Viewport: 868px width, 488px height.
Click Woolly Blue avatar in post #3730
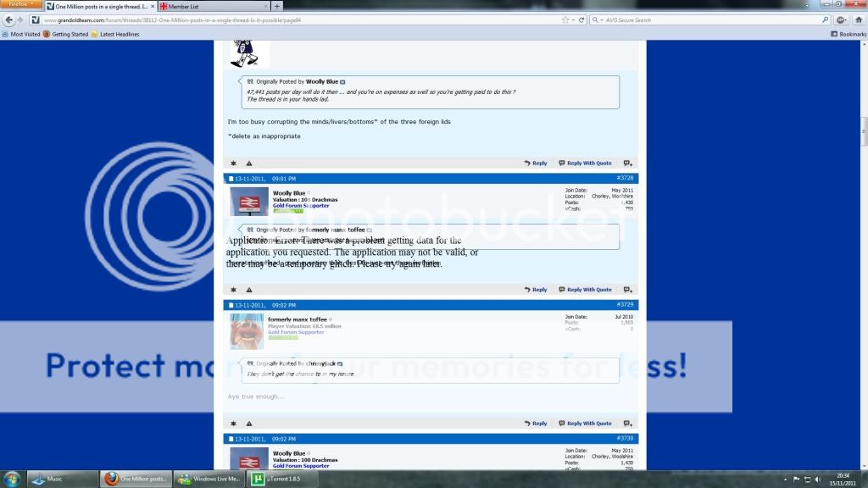pos(249,458)
